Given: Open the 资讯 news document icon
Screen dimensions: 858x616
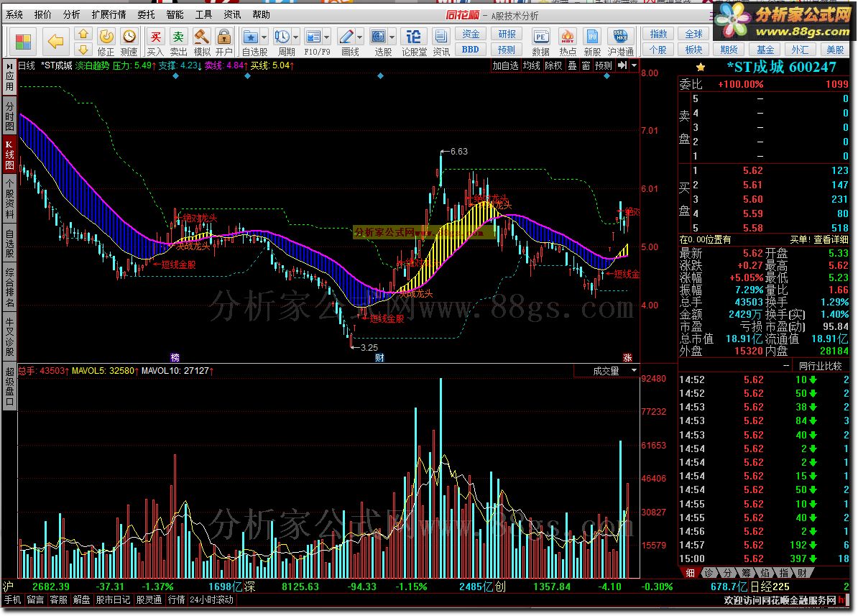Looking at the screenshot, I should (441, 42).
